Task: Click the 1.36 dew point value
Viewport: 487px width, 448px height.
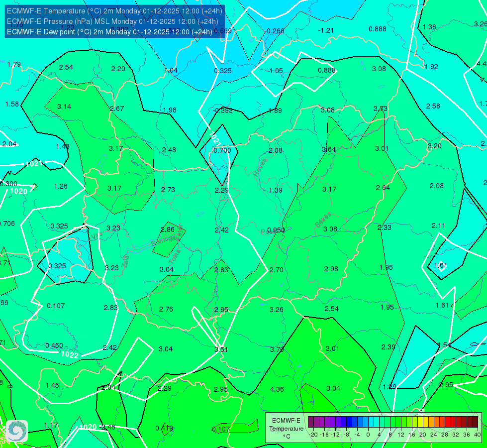Action: coord(429,27)
